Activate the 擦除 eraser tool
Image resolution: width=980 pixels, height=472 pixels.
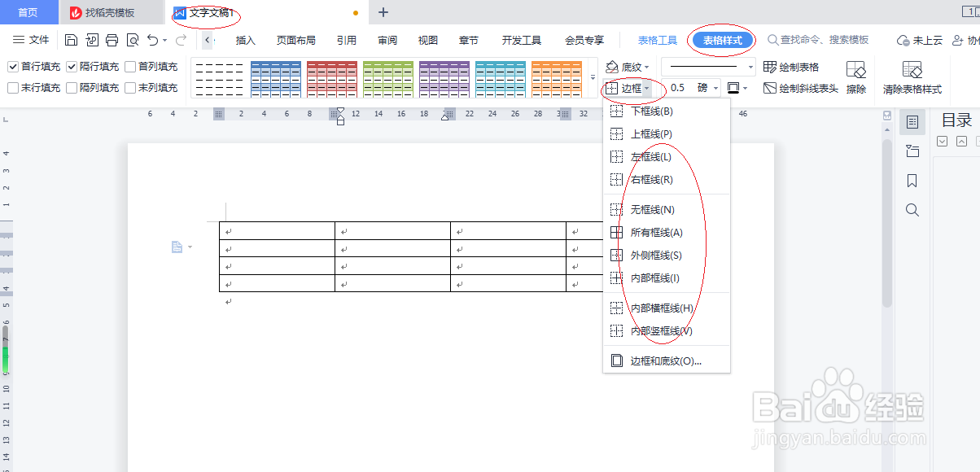(x=856, y=77)
